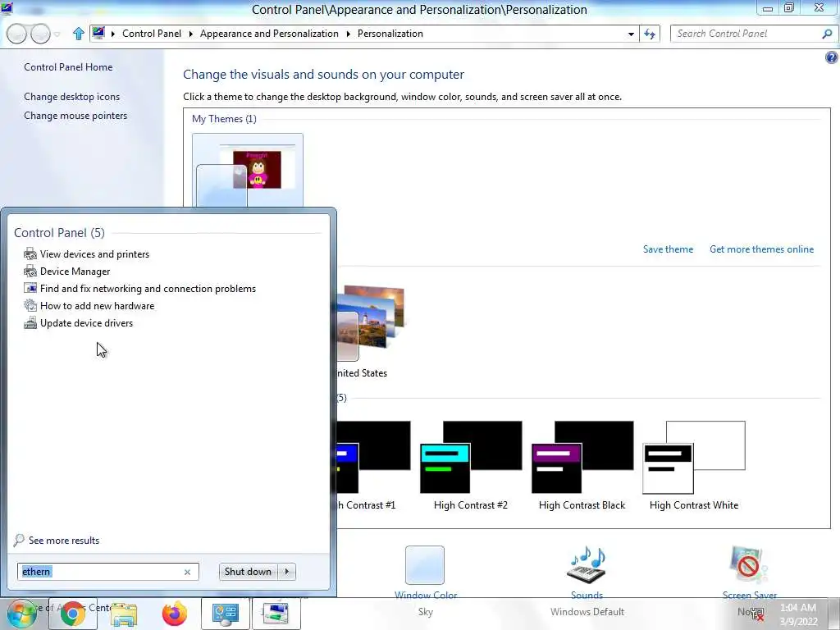Expand the Shut down options arrow
The height and width of the screenshot is (630, 840).
pos(287,572)
